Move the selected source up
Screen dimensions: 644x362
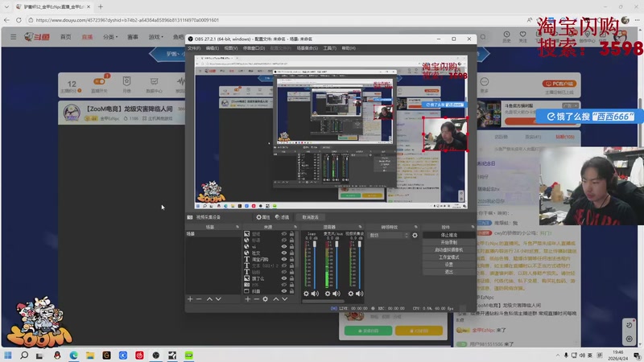276,299
